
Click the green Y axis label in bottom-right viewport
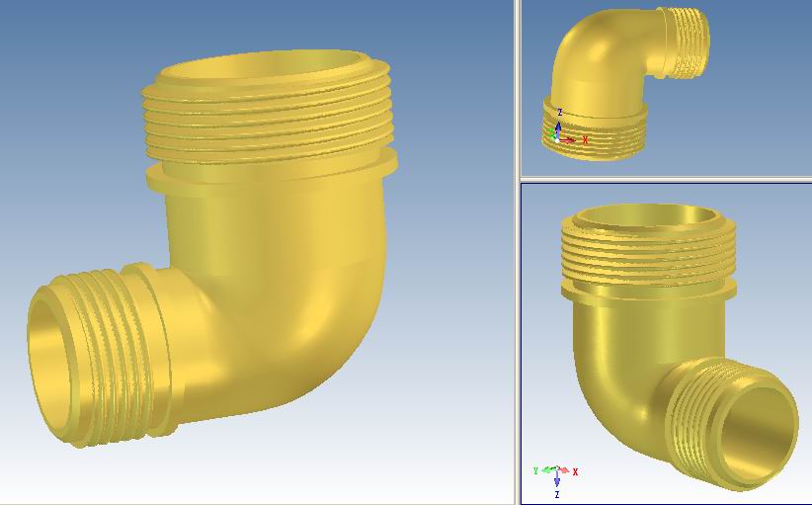tap(535, 470)
